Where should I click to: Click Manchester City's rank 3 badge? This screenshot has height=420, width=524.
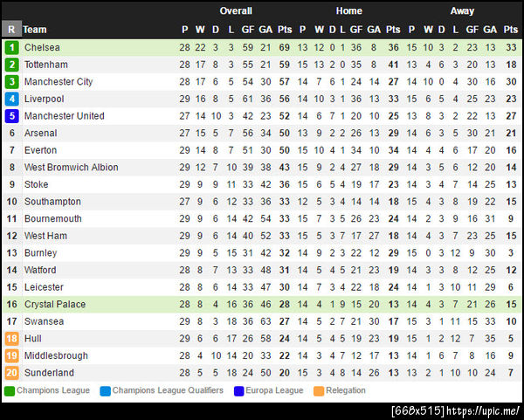pos(11,82)
